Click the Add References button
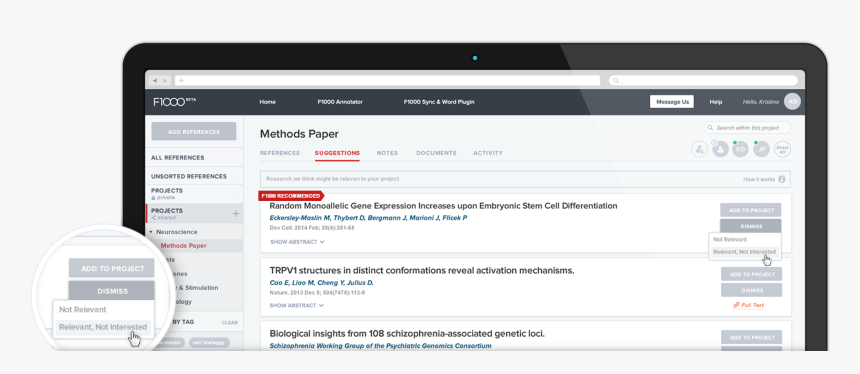Screen dimensions: 860x374 click(x=194, y=132)
